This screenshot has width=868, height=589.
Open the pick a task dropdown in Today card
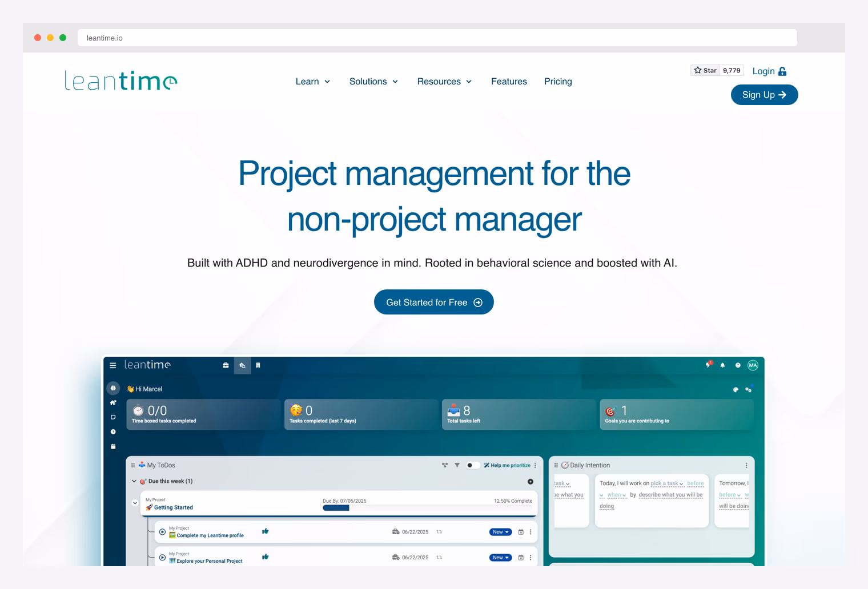point(667,483)
